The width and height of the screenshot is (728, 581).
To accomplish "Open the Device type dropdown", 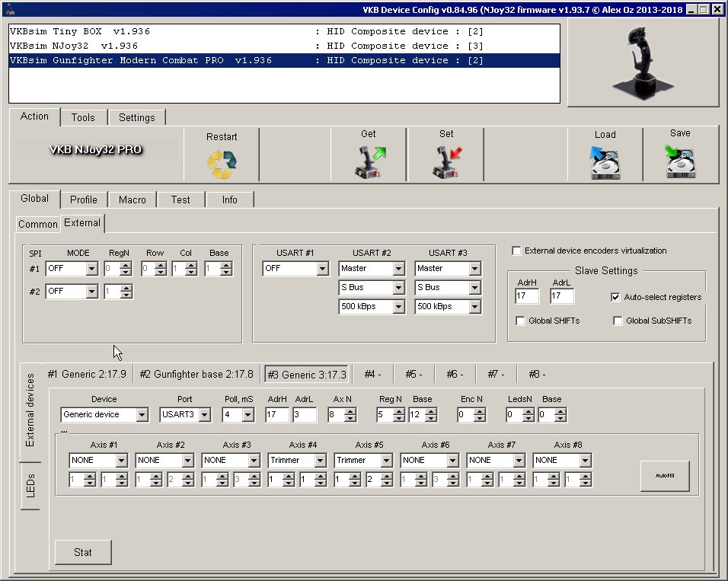I will point(142,415).
